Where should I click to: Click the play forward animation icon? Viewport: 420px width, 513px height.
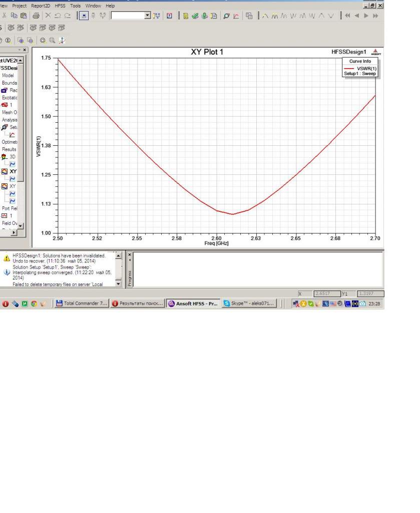coord(366,16)
